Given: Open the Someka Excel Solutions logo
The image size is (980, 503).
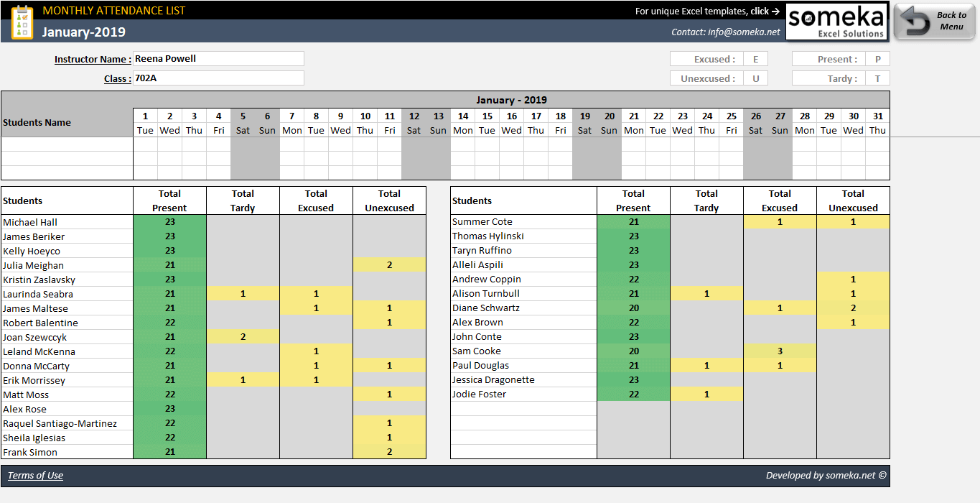Looking at the screenshot, I should (x=836, y=22).
